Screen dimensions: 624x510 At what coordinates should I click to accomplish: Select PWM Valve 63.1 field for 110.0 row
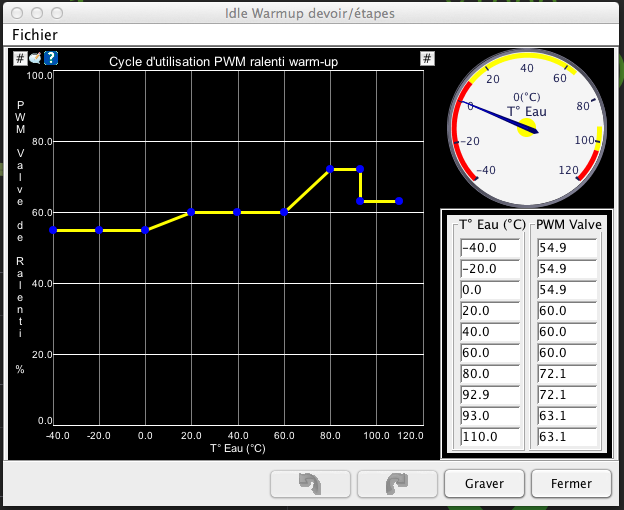pyautogui.click(x=567, y=437)
